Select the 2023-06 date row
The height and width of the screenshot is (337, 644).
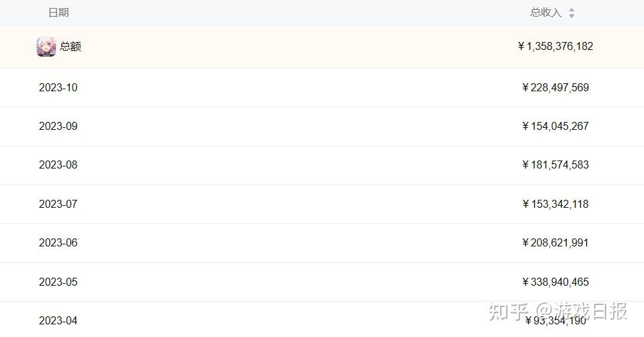[x=58, y=242]
